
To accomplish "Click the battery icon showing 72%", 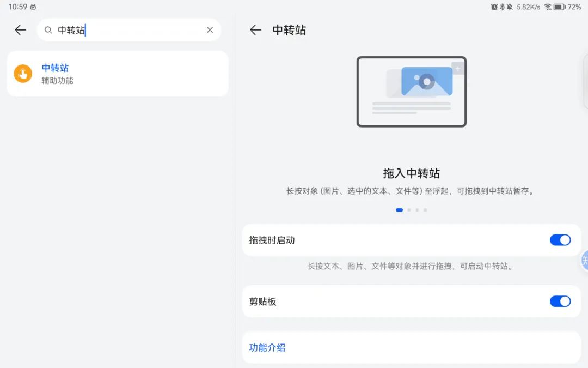I will [x=559, y=7].
